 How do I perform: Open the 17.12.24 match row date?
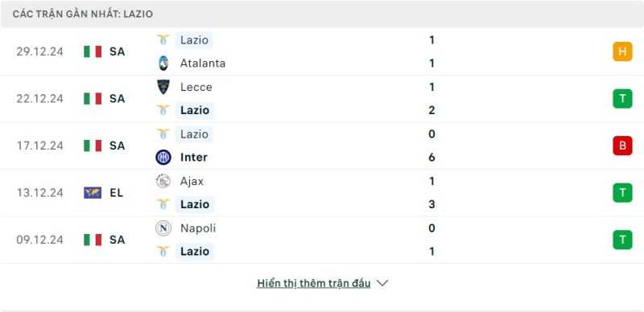click(39, 146)
